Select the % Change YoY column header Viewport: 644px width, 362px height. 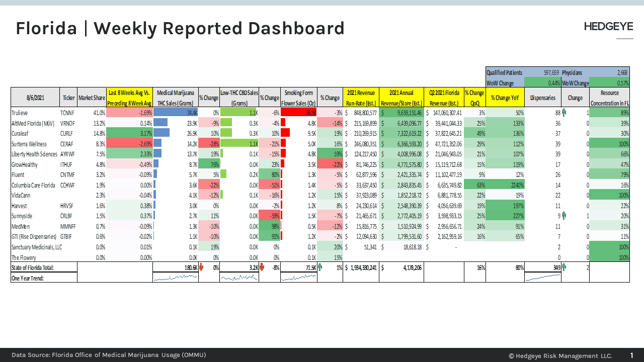505,98
